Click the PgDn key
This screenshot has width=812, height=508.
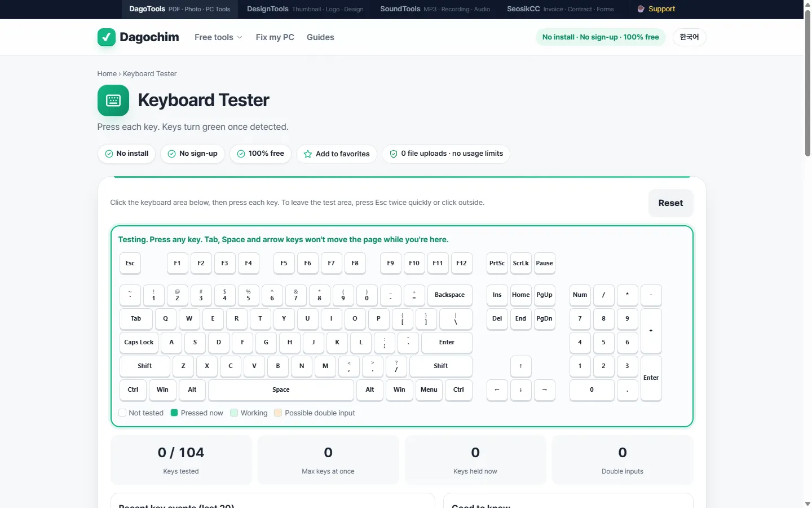click(545, 319)
